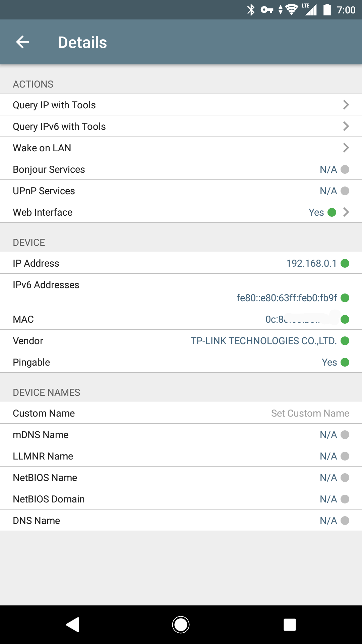The width and height of the screenshot is (362, 644).
Task: Tap the 192.168.0.1 IP address value
Action: 311,263
